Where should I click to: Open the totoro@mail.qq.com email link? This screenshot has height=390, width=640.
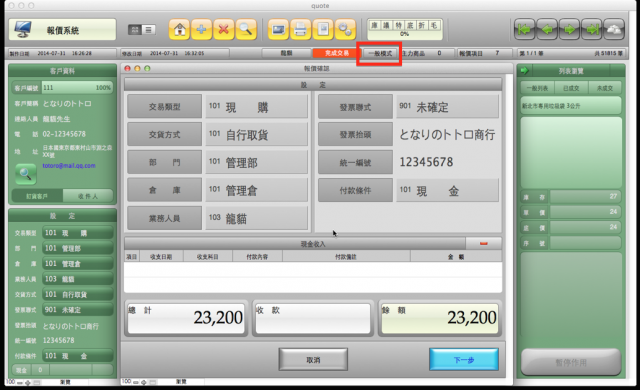pos(69,166)
